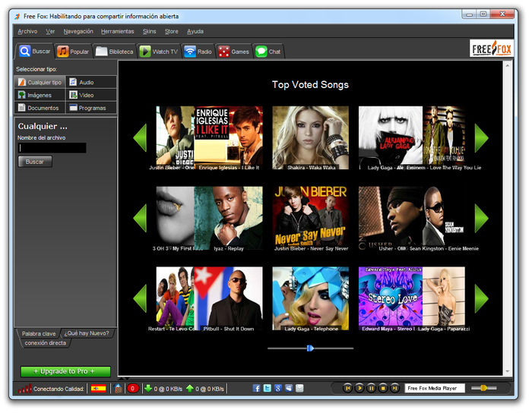Image resolution: width=532 pixels, height=416 pixels.
Task: Open the Archivo menu
Action: click(27, 32)
